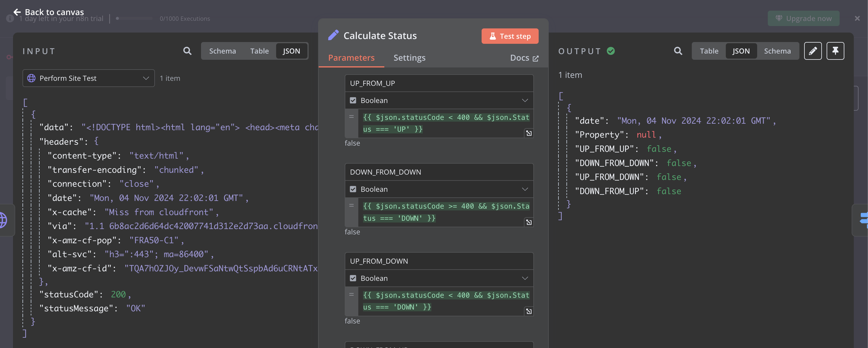This screenshot has height=348, width=868.
Task: Edit the DOWN_FROM_DOWN field name input
Action: [439, 172]
